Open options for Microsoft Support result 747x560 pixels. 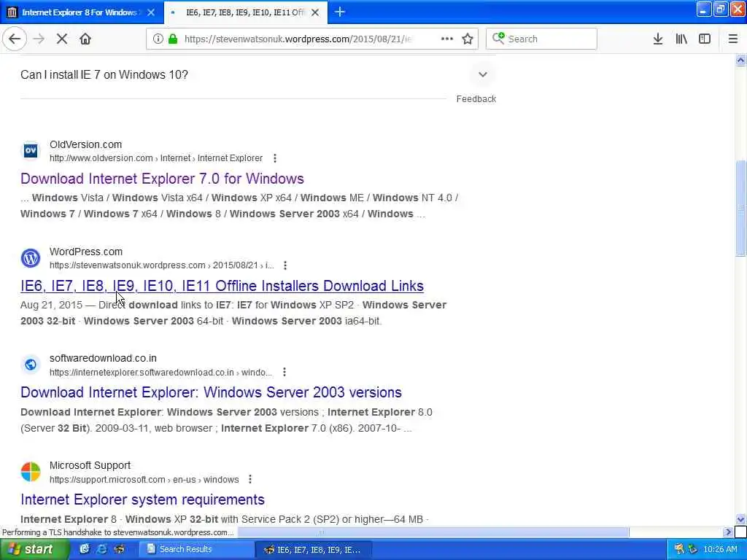[250, 480]
